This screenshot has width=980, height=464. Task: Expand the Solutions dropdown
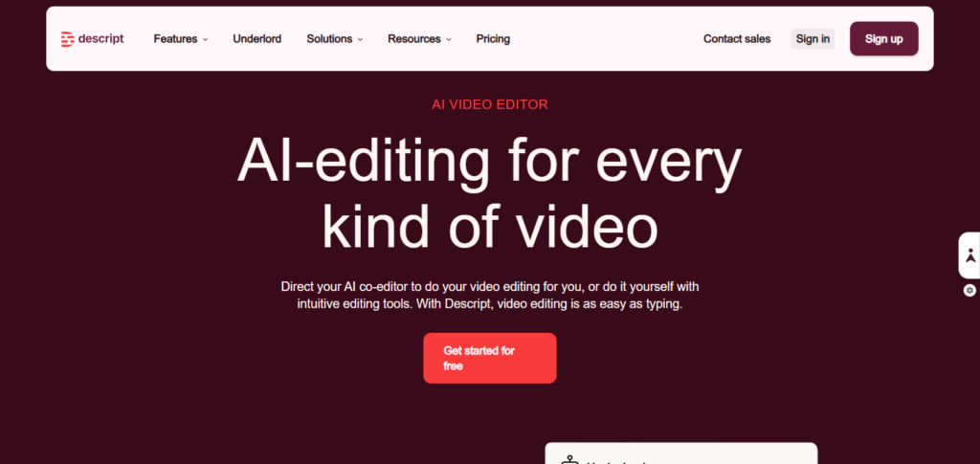pos(334,38)
